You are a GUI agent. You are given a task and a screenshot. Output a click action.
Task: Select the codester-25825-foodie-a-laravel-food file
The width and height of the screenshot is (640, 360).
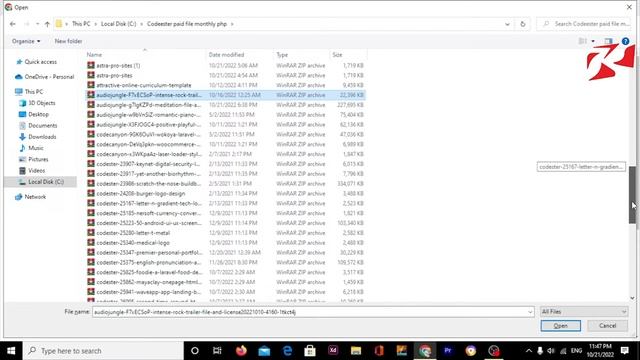click(x=225, y=272)
